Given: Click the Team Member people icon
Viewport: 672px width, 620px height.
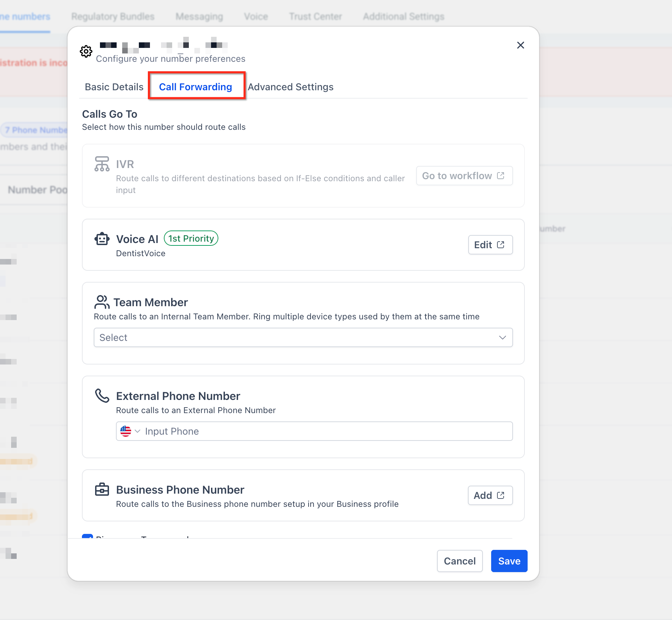Looking at the screenshot, I should coord(102,302).
